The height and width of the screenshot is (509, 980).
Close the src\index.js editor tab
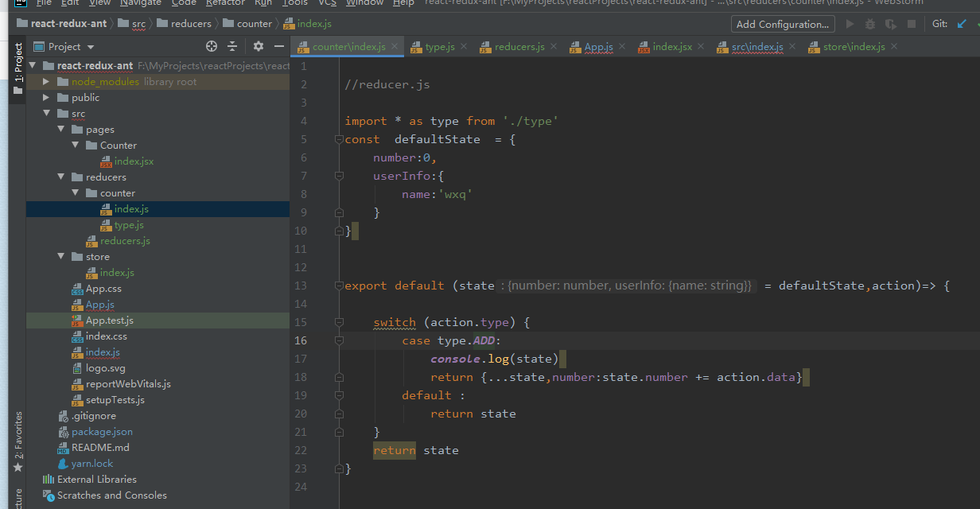[793, 47]
